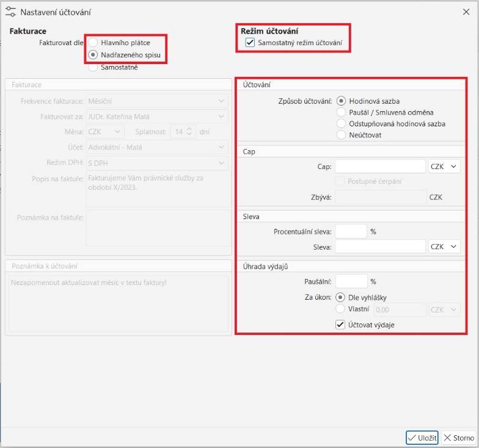Select 'Hlavního plátce' radio option
Viewport: 479px width, 448px height.
[x=93, y=43]
